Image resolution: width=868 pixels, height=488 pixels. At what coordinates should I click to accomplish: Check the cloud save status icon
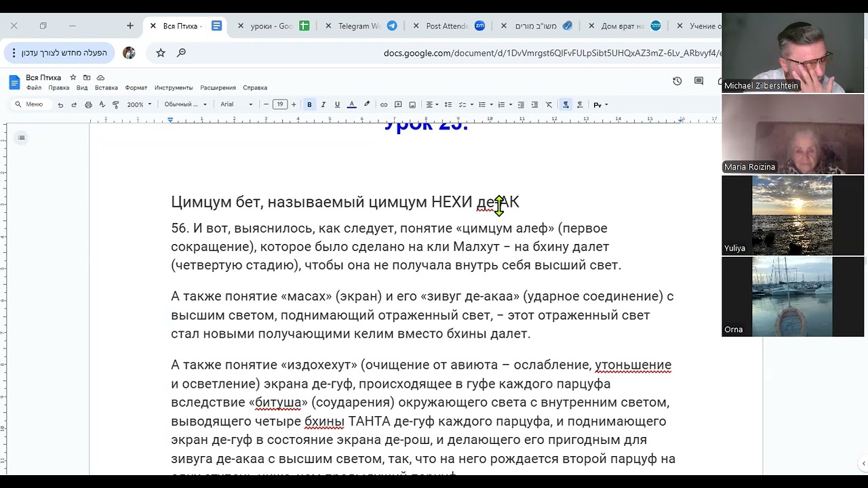pos(100,77)
